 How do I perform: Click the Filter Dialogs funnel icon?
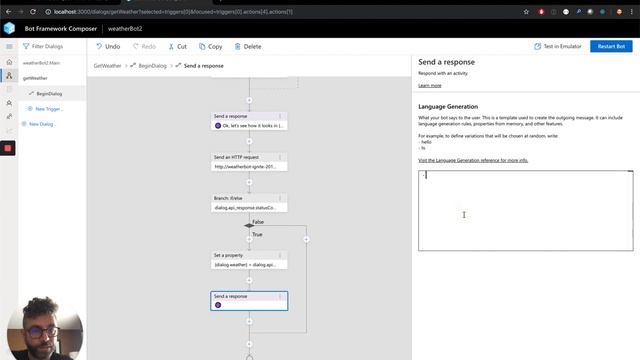point(26,47)
